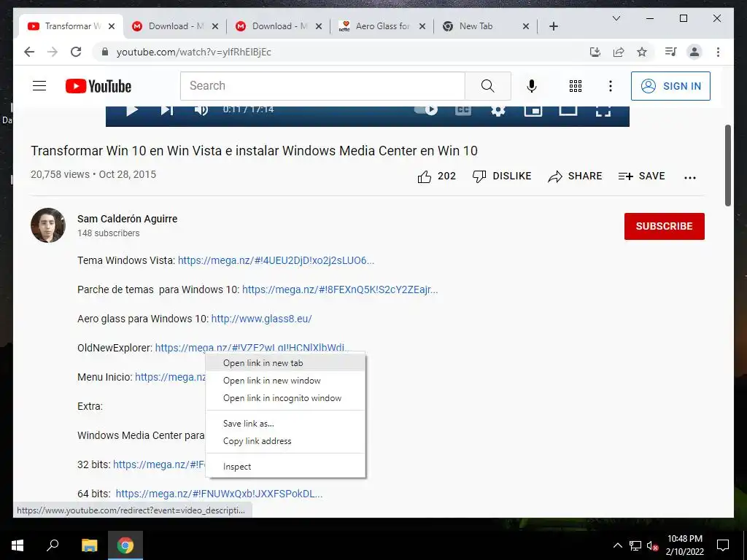Open YouTube hamburger guide menu
747x560 pixels.
(39, 86)
